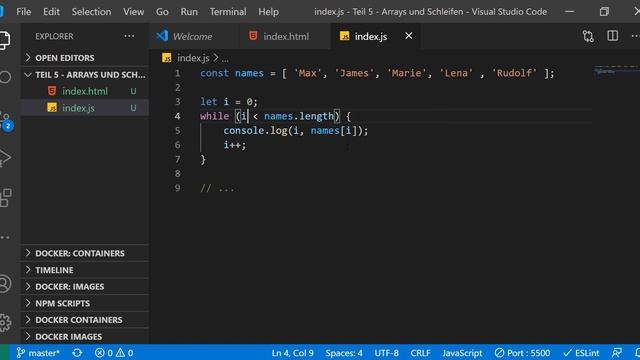
Task: Show additional activity bar views ellipsis
Action: coord(5,238)
